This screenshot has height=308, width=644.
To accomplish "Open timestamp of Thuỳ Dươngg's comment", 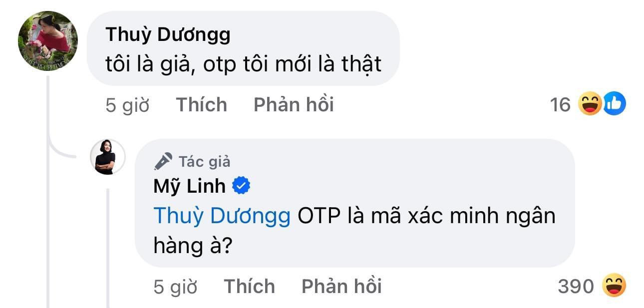I will click(127, 105).
